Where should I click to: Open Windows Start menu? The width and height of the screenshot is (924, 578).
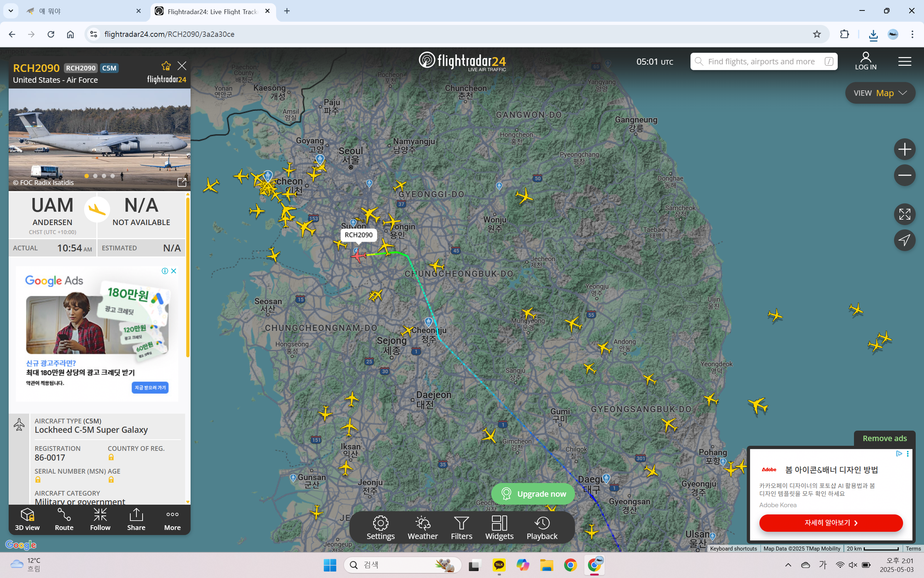330,565
